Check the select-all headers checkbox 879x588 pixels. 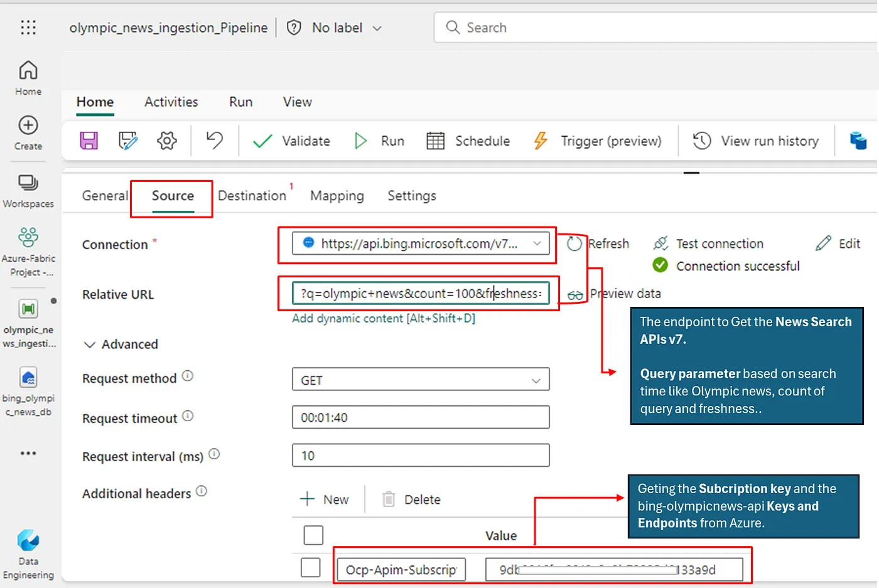[x=313, y=535]
